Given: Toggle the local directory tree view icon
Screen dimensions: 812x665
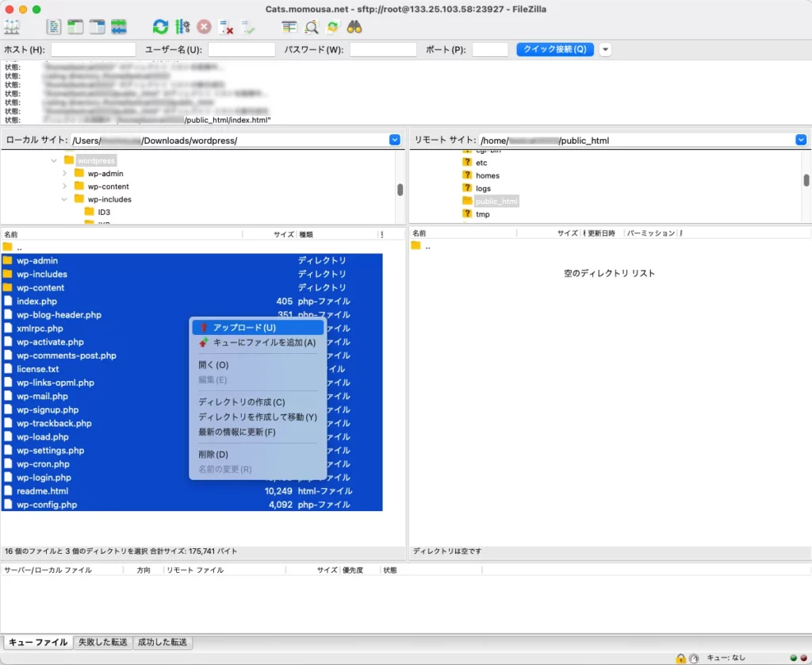Looking at the screenshot, I should 75,27.
